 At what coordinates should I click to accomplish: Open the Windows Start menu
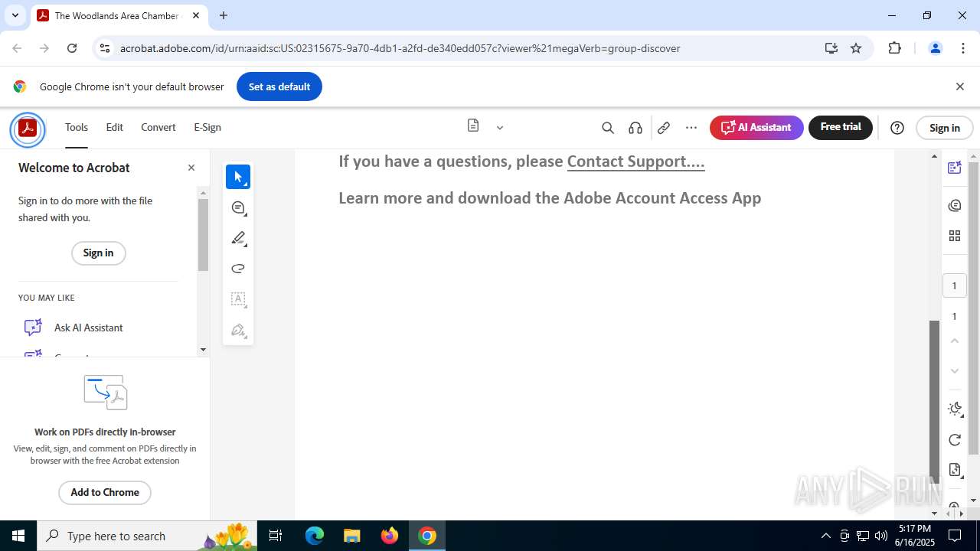(x=18, y=536)
